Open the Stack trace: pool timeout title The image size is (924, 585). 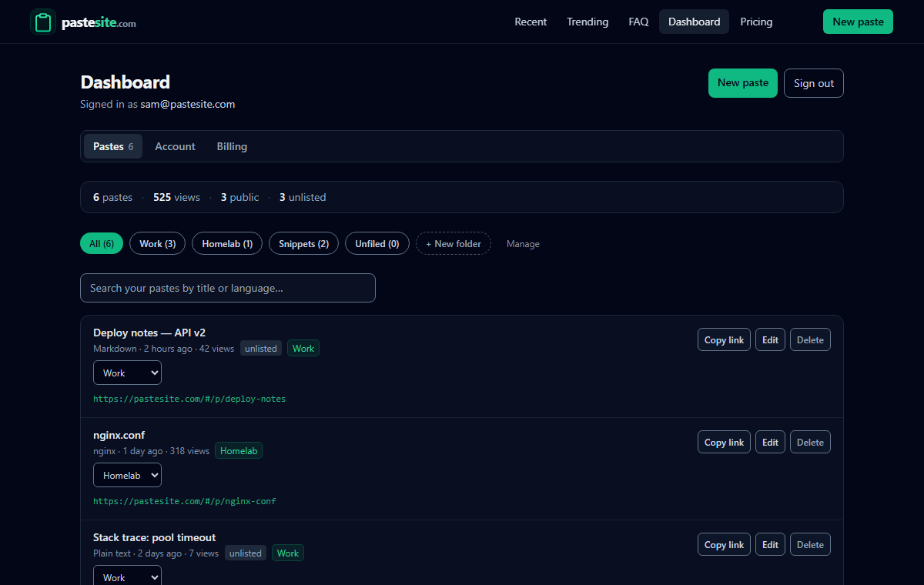[154, 537]
